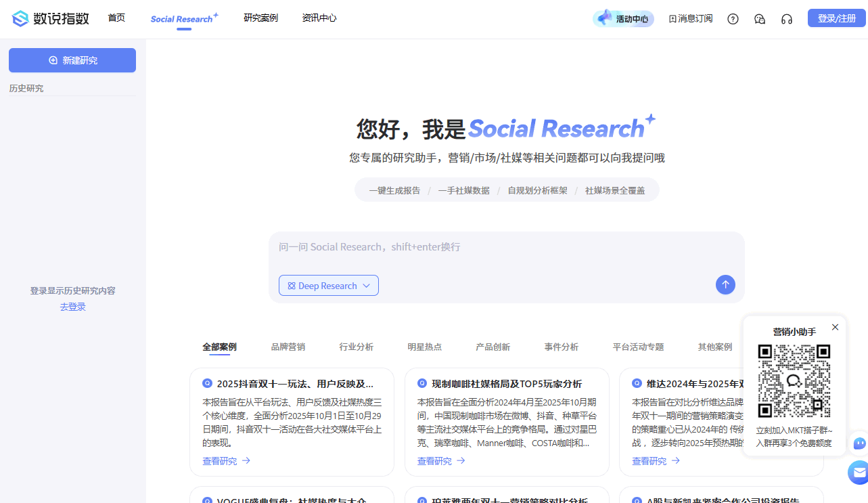Select the 行业分析 tab
This screenshot has height=503, width=868.
coord(356,347)
